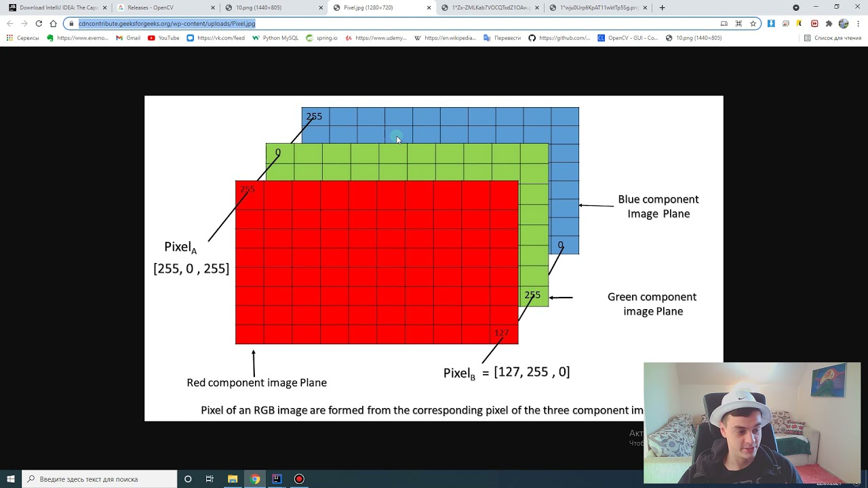Click the red screen recorder taskbar icon
The width and height of the screenshot is (868, 488).
click(299, 479)
